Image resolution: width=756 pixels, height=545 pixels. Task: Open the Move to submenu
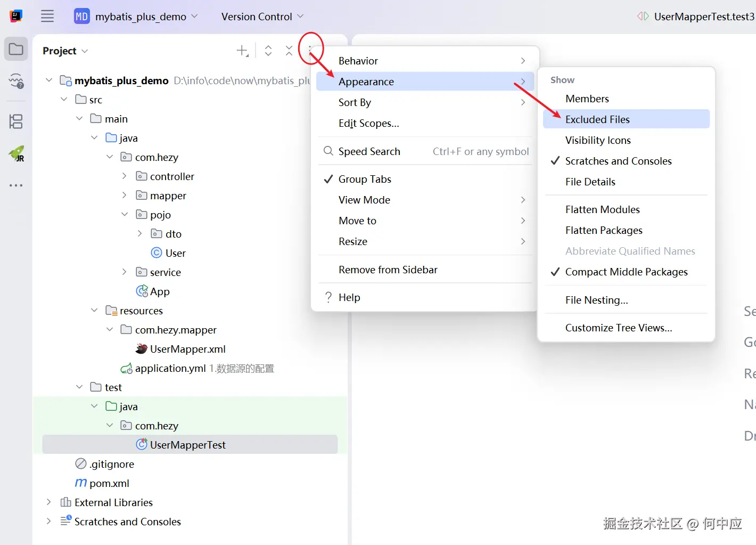coord(424,221)
